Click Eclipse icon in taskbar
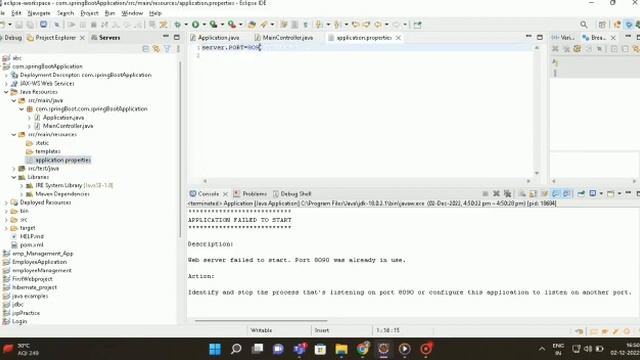This screenshot has height=360, width=640. [x=383, y=349]
